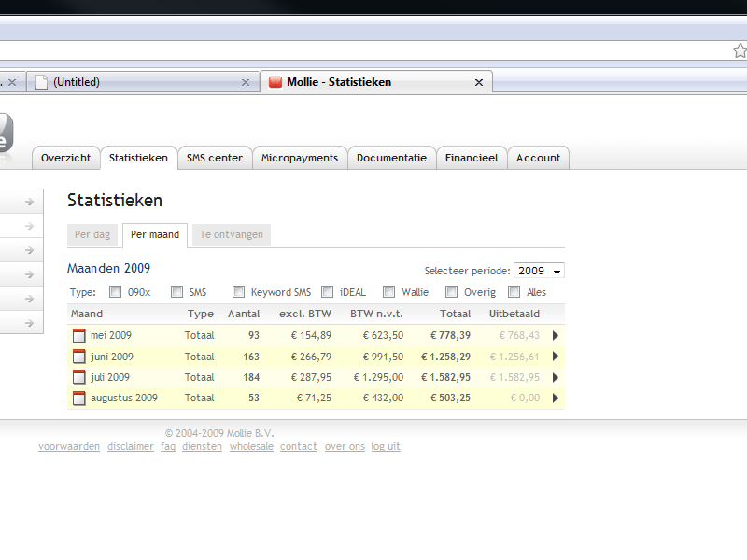Viewport: 747px width, 560px height.
Task: Close the (Untitled) browser tab
Action: (246, 83)
